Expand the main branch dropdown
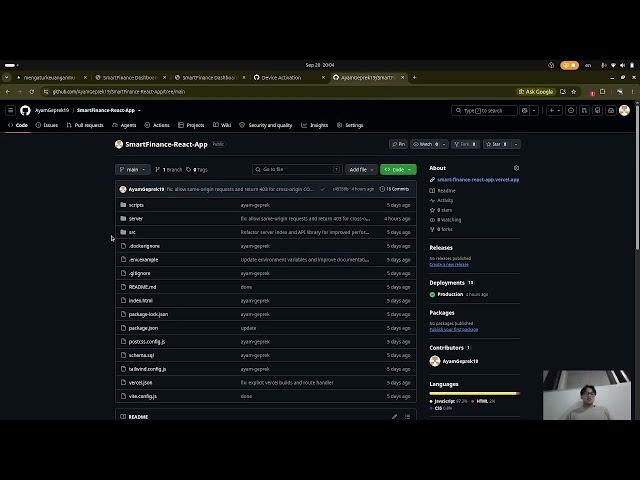640x480 pixels. click(x=133, y=169)
